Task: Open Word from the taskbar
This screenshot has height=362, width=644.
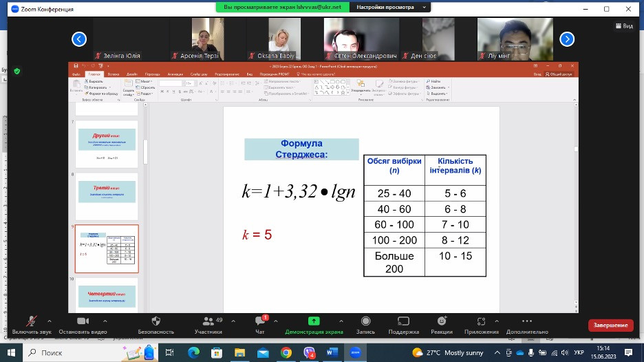Action: tap(332, 352)
